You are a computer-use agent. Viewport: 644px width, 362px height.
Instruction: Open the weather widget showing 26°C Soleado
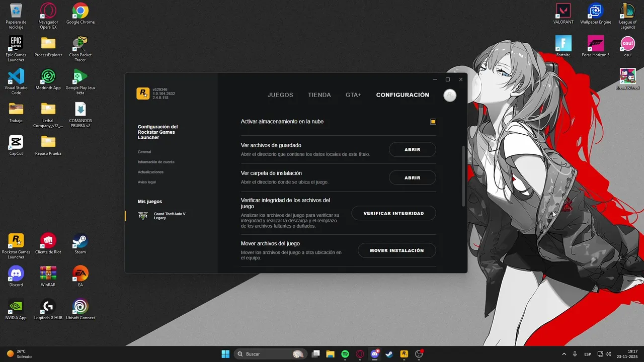pyautogui.click(x=19, y=354)
